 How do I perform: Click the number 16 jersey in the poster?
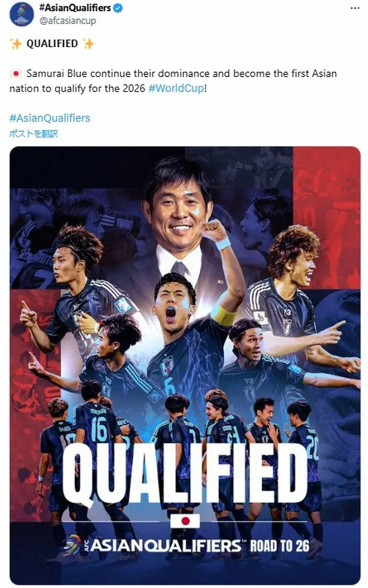pos(99,430)
